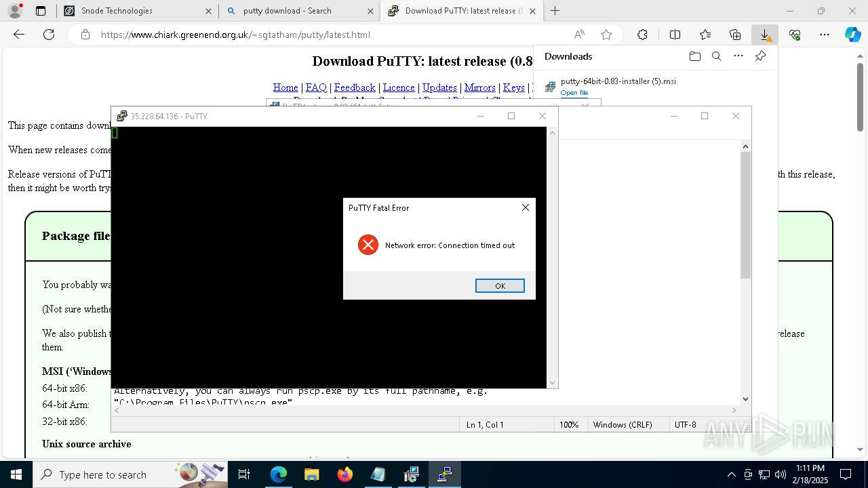The image size is (868, 488).
Task: Switch to putty download - Search tab
Action: (300, 11)
